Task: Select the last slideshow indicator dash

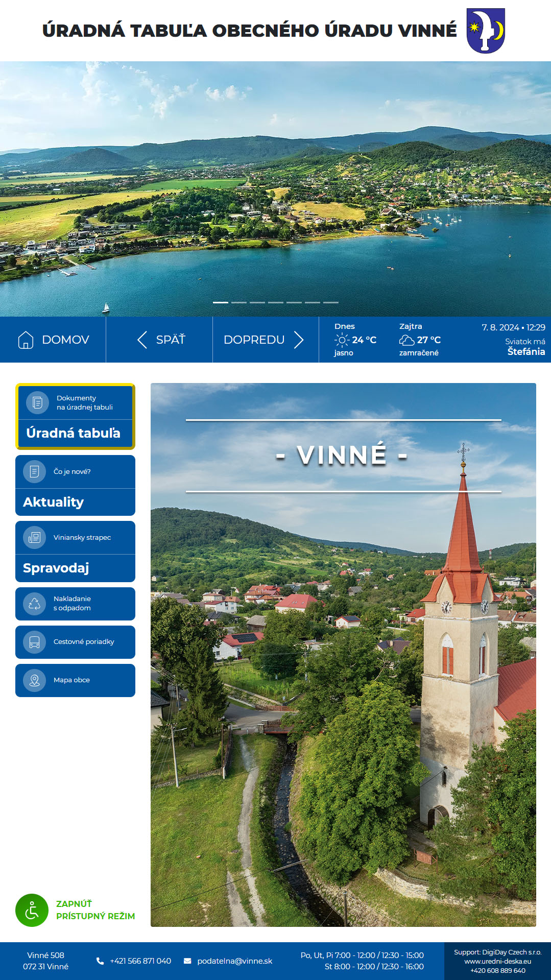Action: tap(331, 302)
